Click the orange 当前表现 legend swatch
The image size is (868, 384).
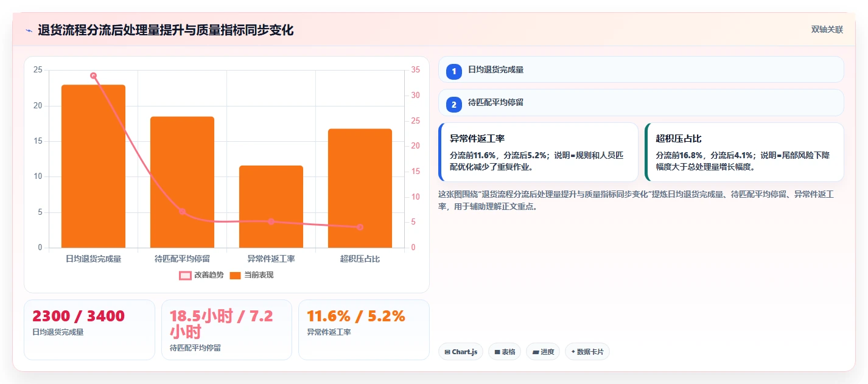236,276
